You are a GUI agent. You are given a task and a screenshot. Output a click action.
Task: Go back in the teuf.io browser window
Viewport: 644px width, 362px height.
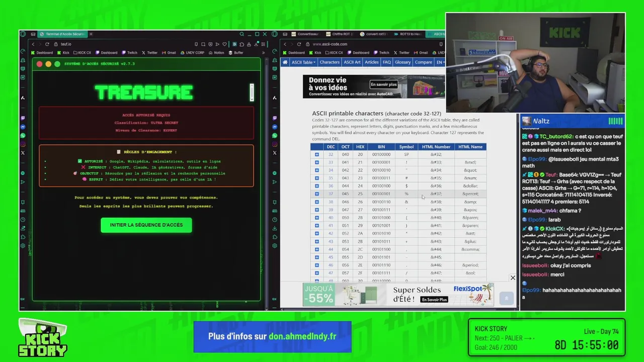tap(33, 44)
